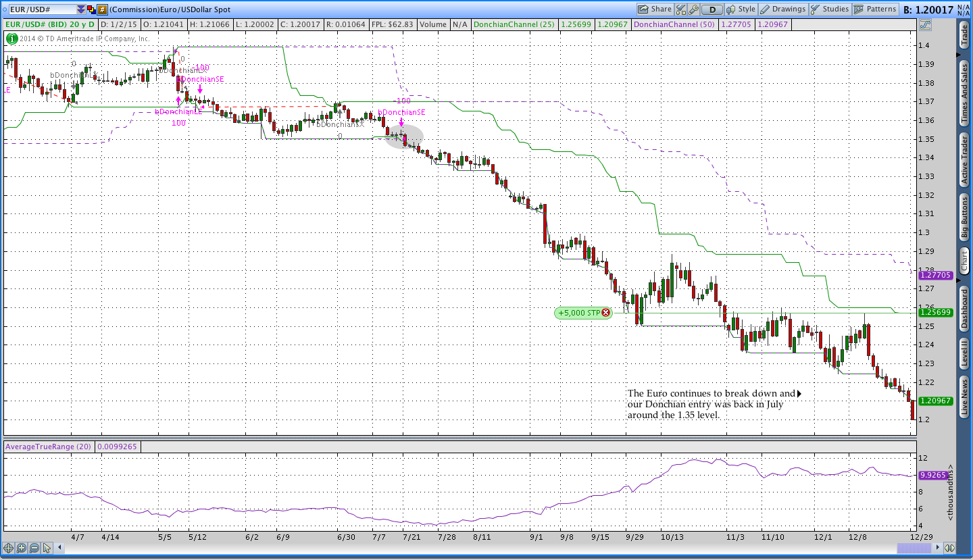Click the Euro breakdown note text

712,404
